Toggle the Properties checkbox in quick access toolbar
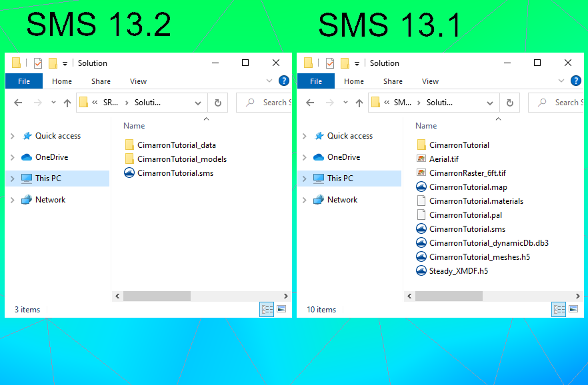The width and height of the screenshot is (588, 385). tap(38, 63)
